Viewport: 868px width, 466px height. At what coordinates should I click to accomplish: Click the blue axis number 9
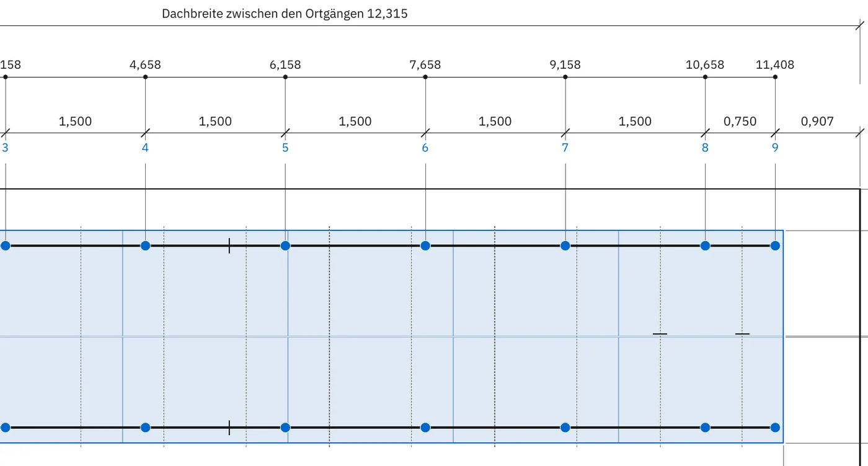(775, 147)
